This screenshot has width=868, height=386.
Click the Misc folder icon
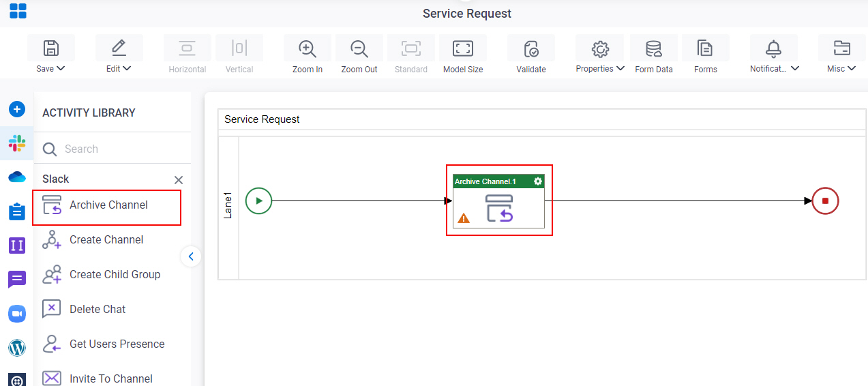click(x=842, y=48)
